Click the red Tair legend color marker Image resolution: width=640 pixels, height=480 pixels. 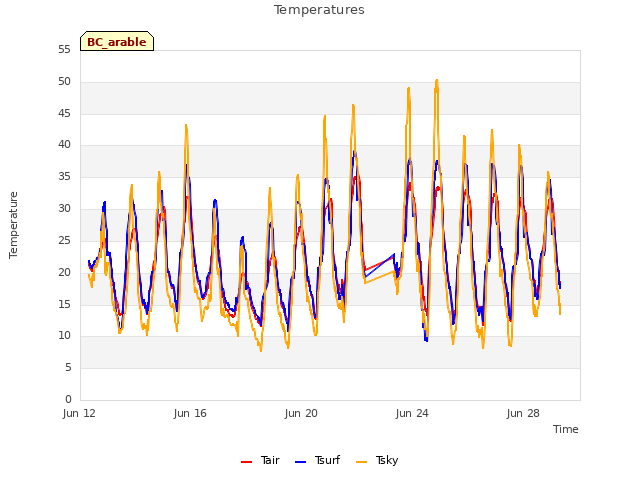click(246, 462)
